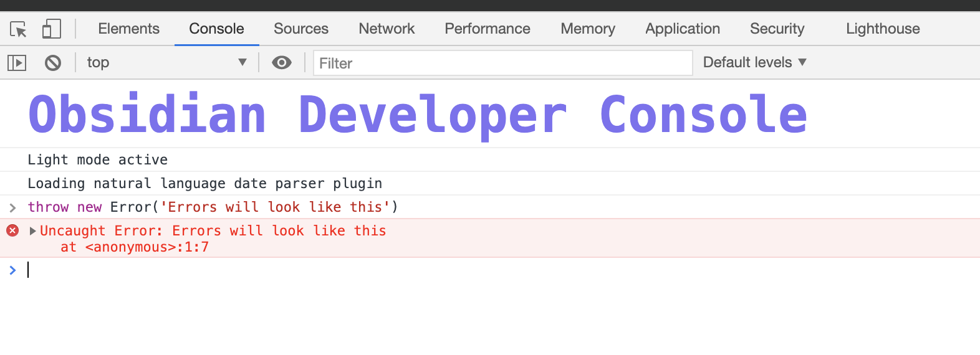Viewport: 980px width, 355px height.
Task: Click the 'Uncaught Error: Errors will look like this' message
Action: pyautogui.click(x=213, y=231)
